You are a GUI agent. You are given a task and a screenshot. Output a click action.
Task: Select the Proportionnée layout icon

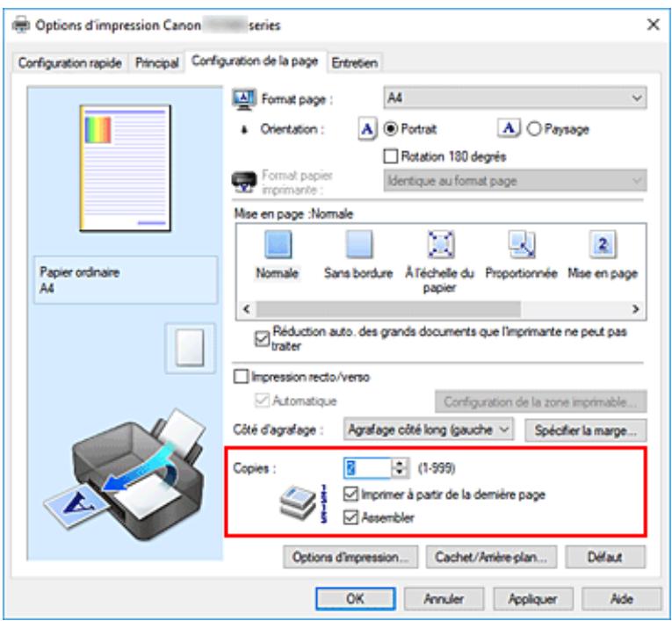click(x=521, y=244)
